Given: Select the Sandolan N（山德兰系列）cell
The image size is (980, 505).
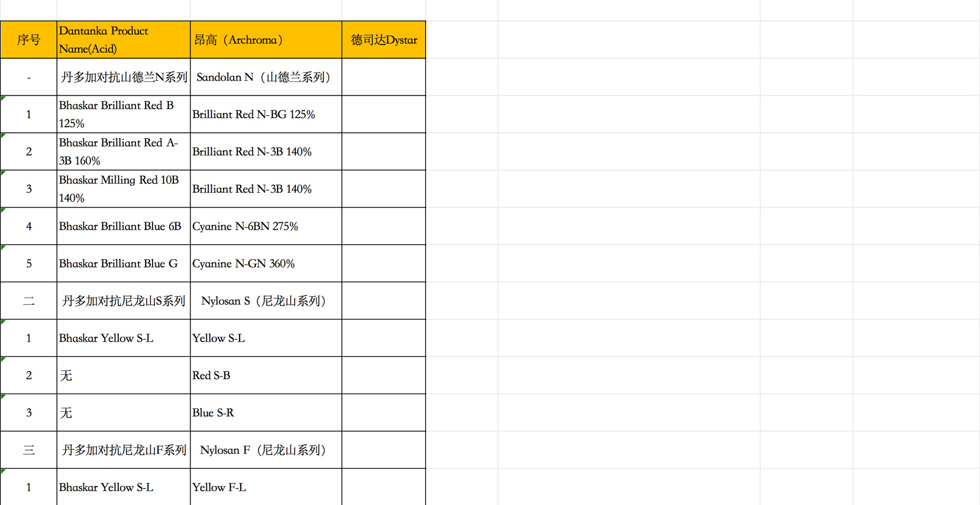Looking at the screenshot, I should pos(266,77).
